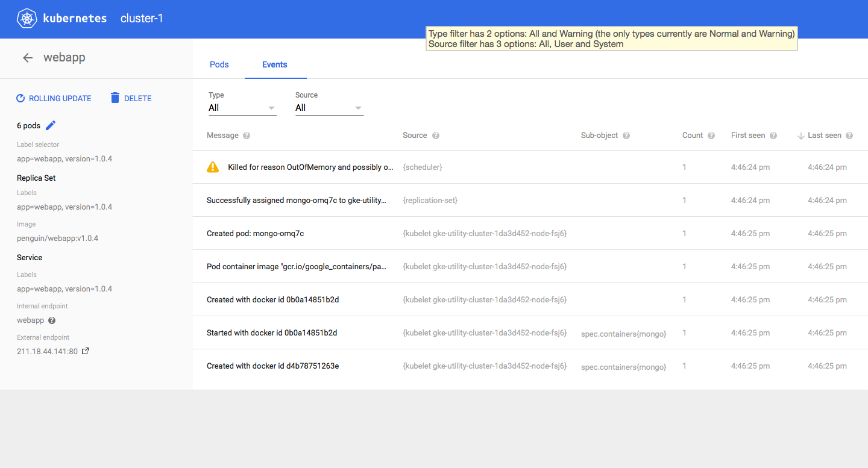Screen dimensions: 868x468
Task: Sort by the Count column header
Action: tap(693, 136)
